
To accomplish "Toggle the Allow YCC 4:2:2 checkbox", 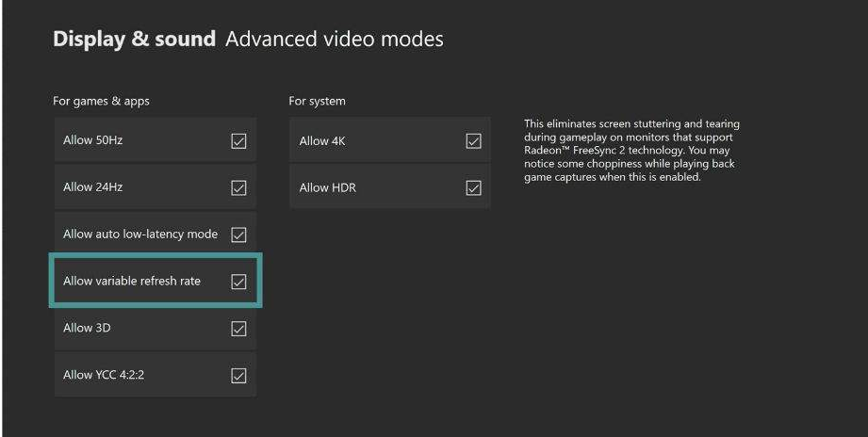I will [x=238, y=376].
